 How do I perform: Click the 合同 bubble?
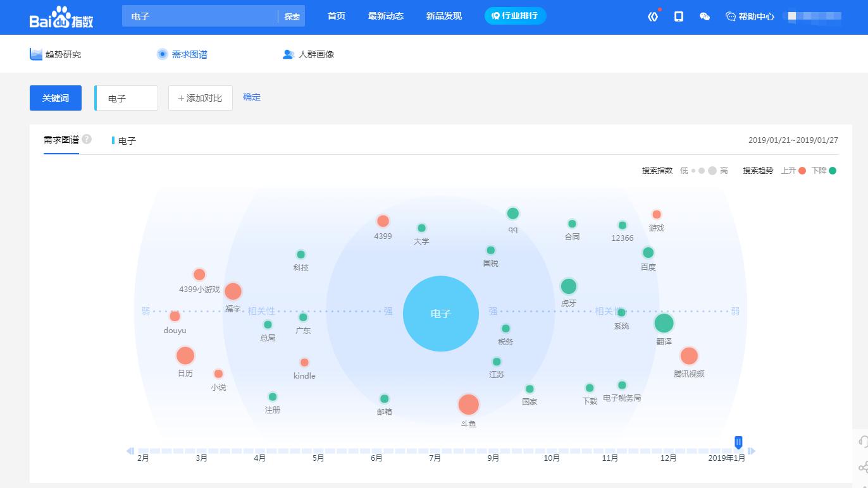click(x=572, y=224)
